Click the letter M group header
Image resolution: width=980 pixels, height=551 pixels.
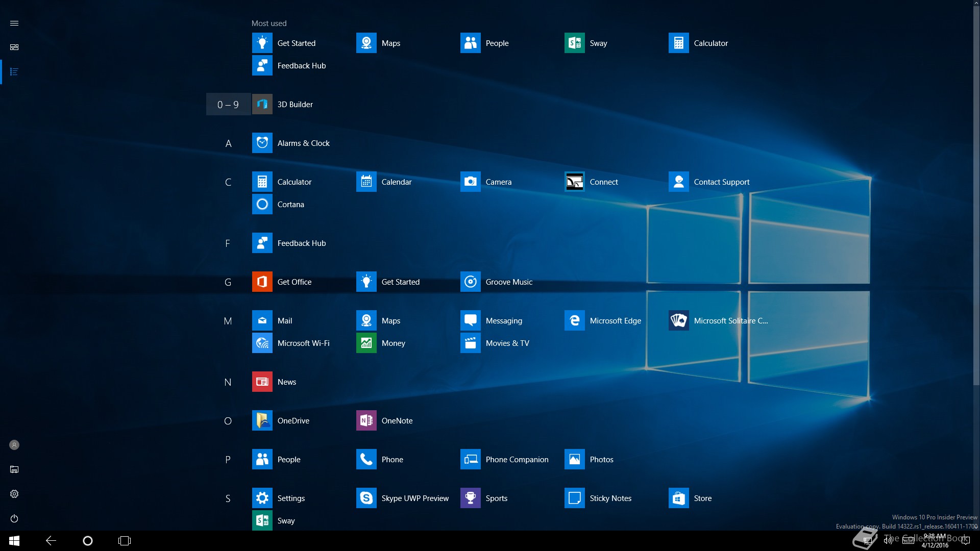(228, 321)
